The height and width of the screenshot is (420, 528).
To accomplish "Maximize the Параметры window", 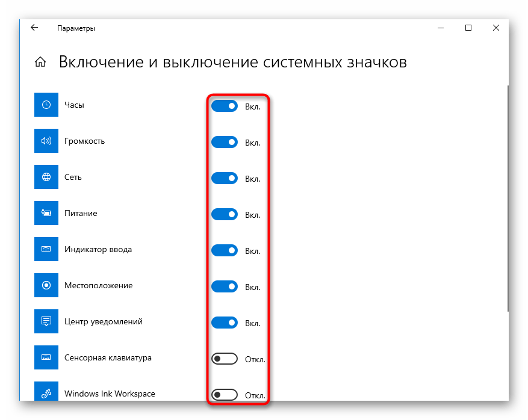I will [x=468, y=28].
